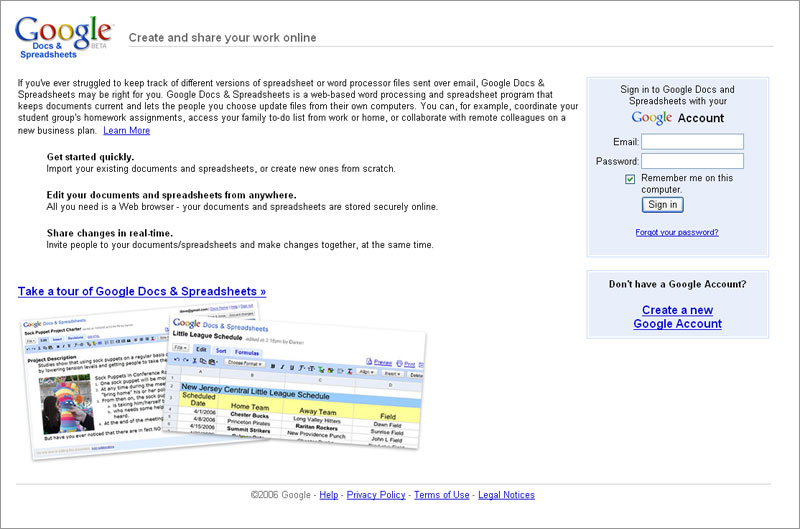
Task: Click the Docs & Spreadsheets screenshot thumbnail
Action: click(x=223, y=381)
